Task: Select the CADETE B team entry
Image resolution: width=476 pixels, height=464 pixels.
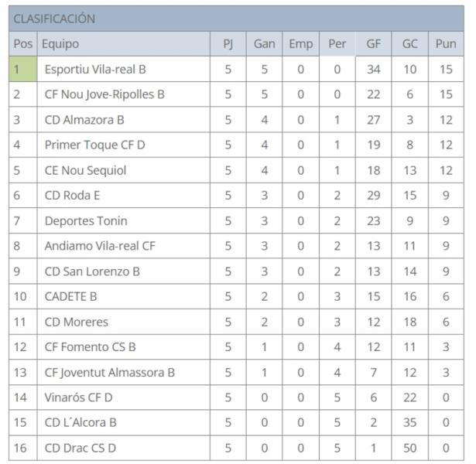Action: (70, 296)
